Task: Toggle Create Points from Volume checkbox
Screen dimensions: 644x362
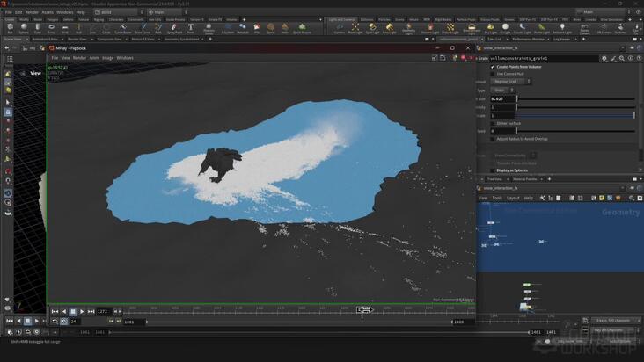Action: (x=493, y=67)
